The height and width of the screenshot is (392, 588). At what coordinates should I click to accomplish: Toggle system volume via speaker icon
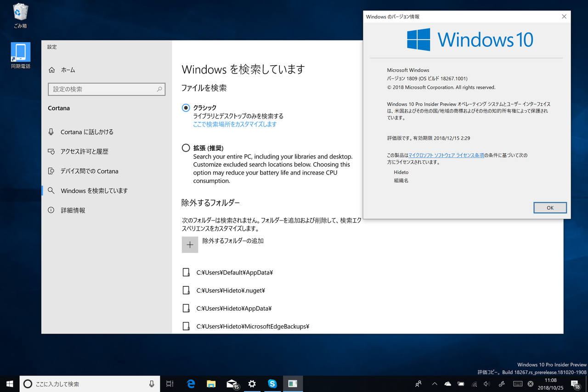point(486,384)
